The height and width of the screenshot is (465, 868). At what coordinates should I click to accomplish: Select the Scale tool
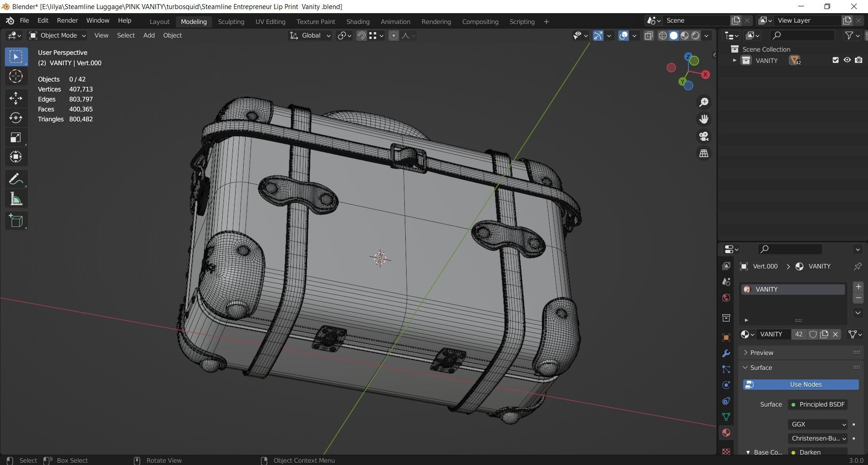click(x=16, y=137)
